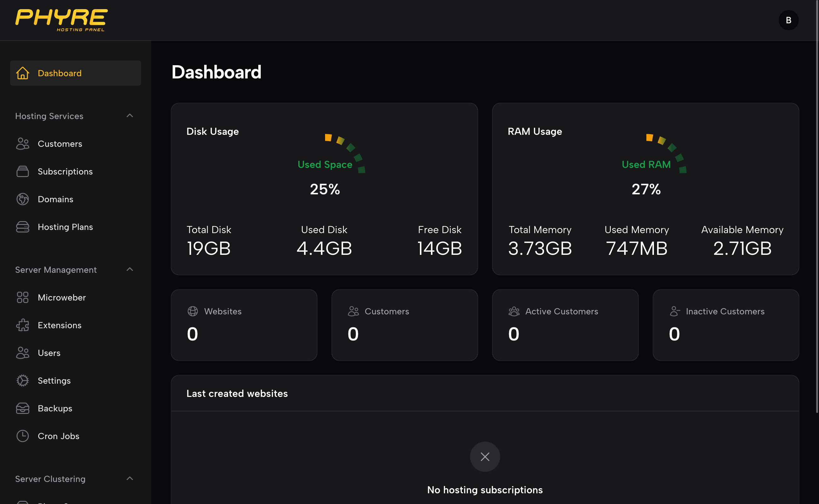Click the no subscriptions dismiss button
The height and width of the screenshot is (504, 819).
coord(485,456)
